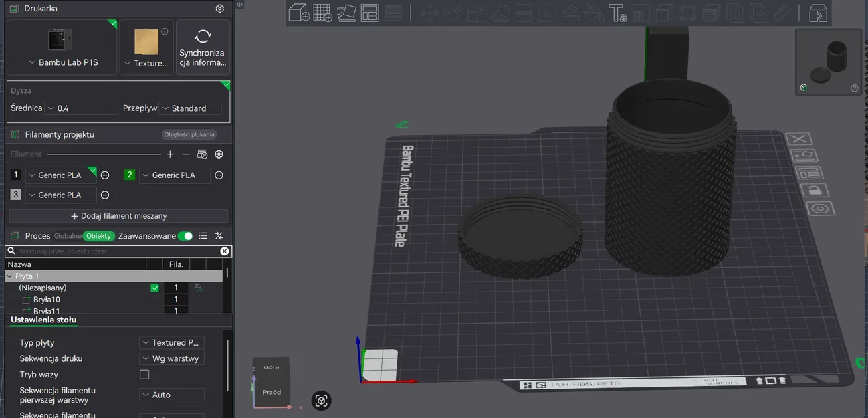Select the Text shape tool

coord(617,13)
